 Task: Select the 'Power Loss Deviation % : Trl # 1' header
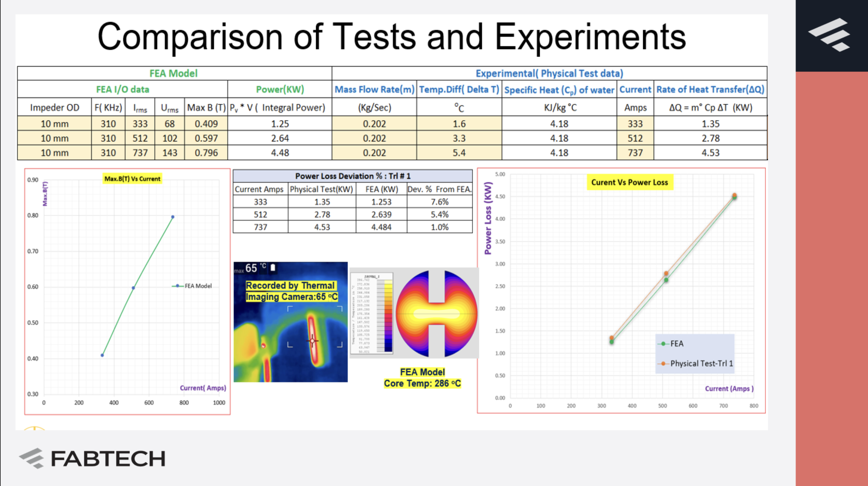(x=353, y=176)
